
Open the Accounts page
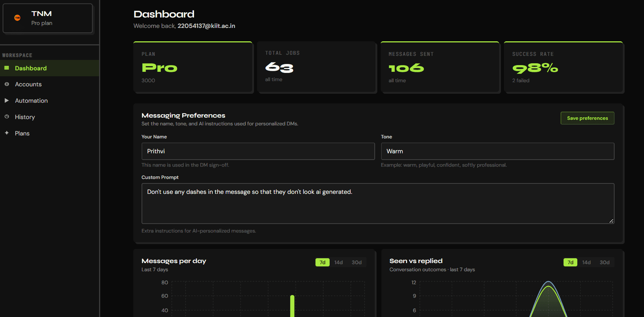[x=50, y=84]
